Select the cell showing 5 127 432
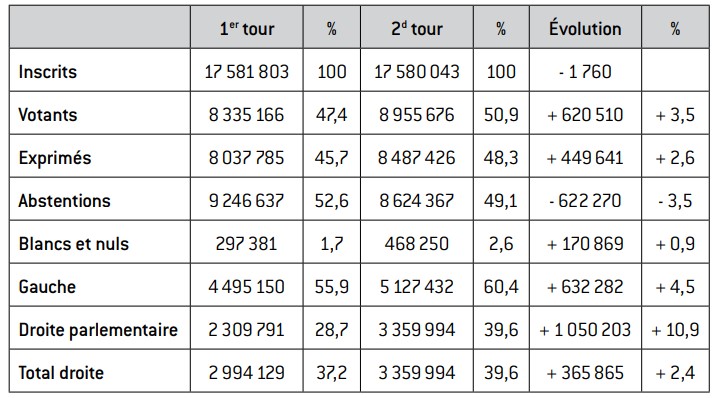 pos(417,287)
